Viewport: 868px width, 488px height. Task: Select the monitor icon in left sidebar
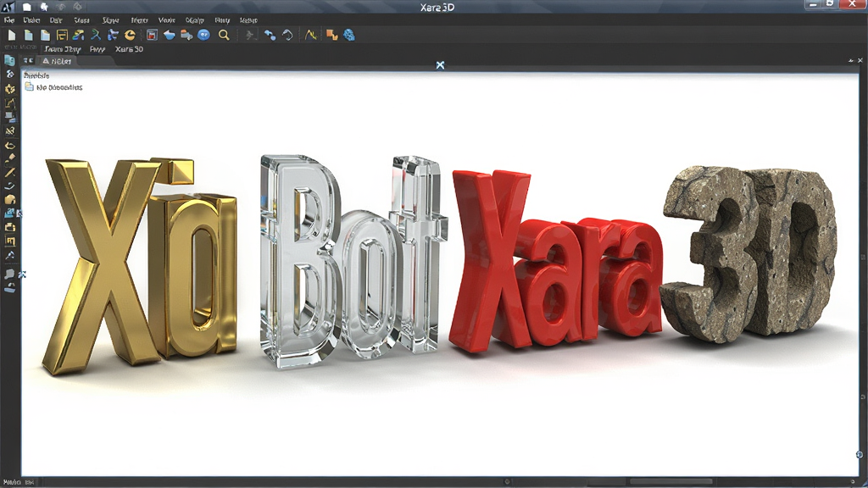[x=10, y=117]
